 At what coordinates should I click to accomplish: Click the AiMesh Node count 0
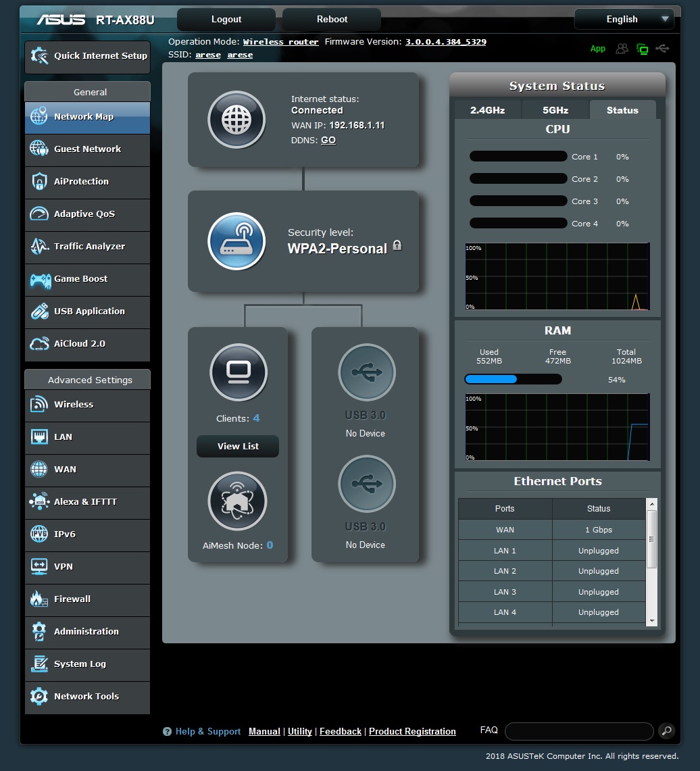tap(270, 545)
